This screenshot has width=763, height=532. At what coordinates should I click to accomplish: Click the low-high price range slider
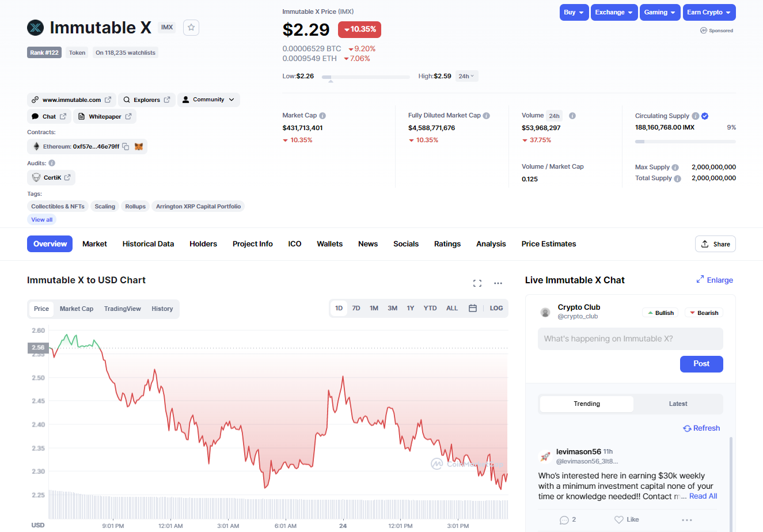tap(366, 77)
